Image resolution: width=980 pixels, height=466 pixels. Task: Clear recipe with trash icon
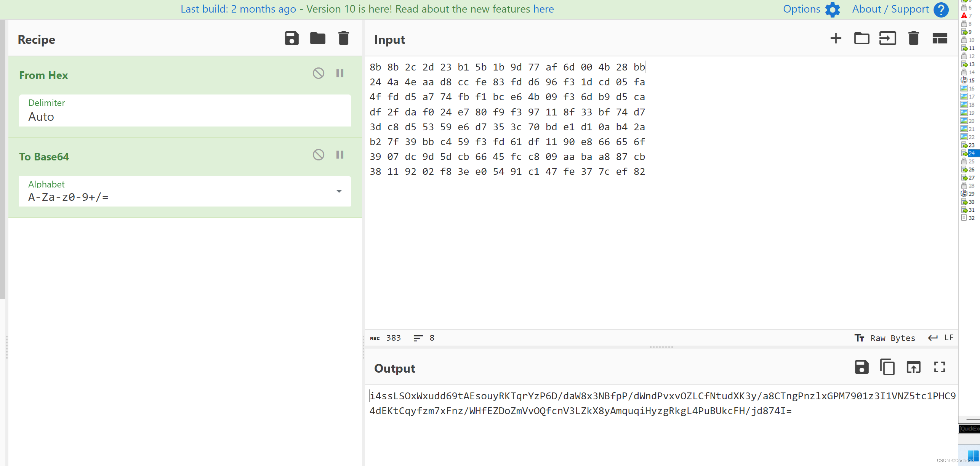[343, 38]
